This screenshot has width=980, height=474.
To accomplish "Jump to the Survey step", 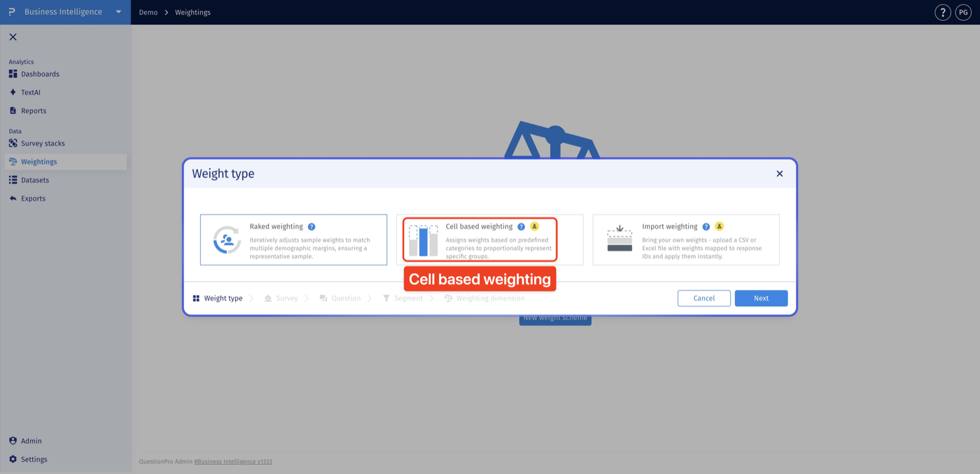I will click(281, 298).
